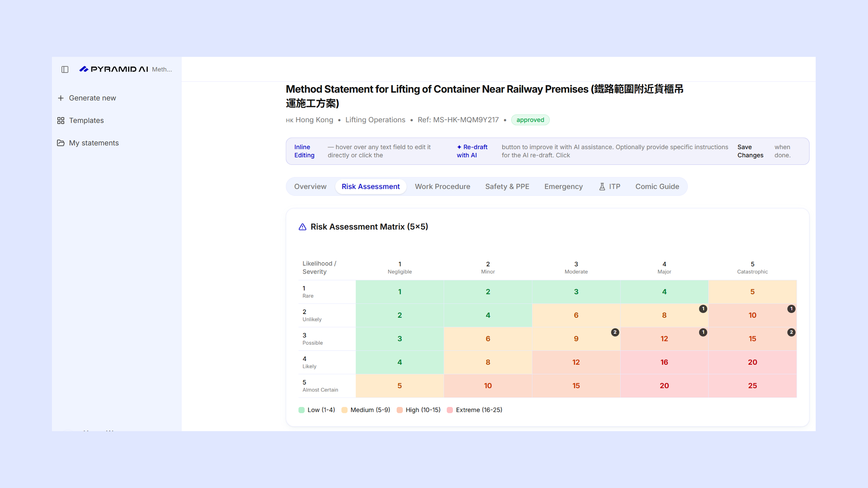
Task: Click the Method Statement title heading
Action: [484, 96]
